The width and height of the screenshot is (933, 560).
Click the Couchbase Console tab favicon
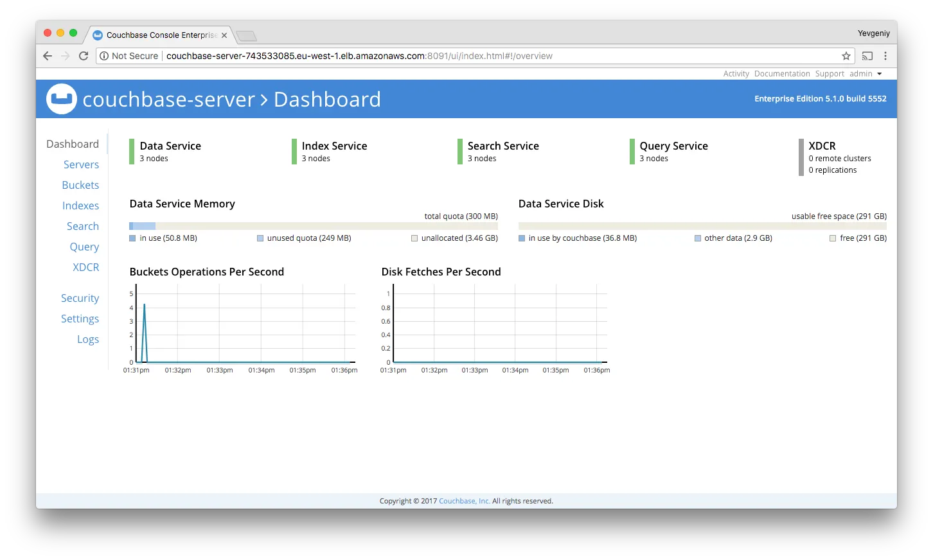click(x=98, y=35)
